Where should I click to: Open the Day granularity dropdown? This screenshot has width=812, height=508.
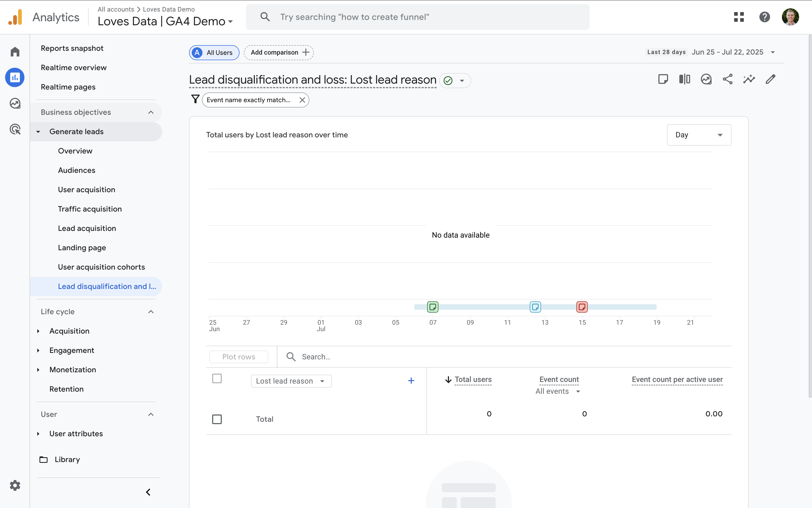[699, 135]
